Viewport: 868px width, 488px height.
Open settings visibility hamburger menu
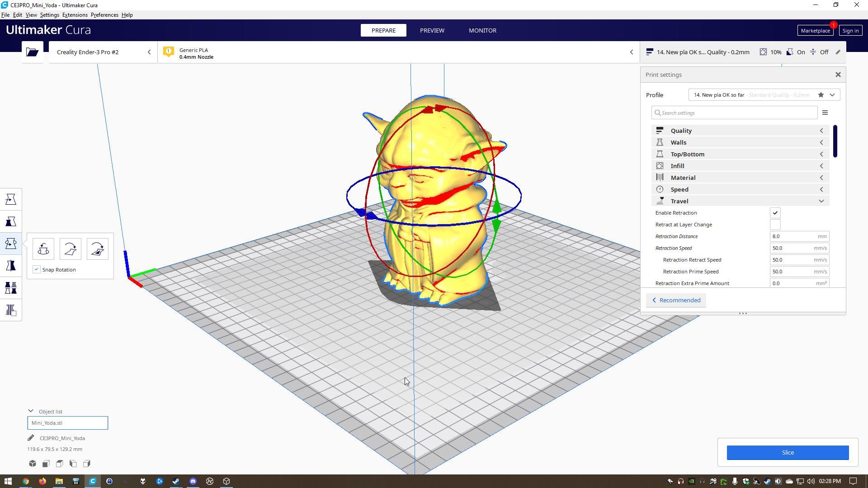825,113
